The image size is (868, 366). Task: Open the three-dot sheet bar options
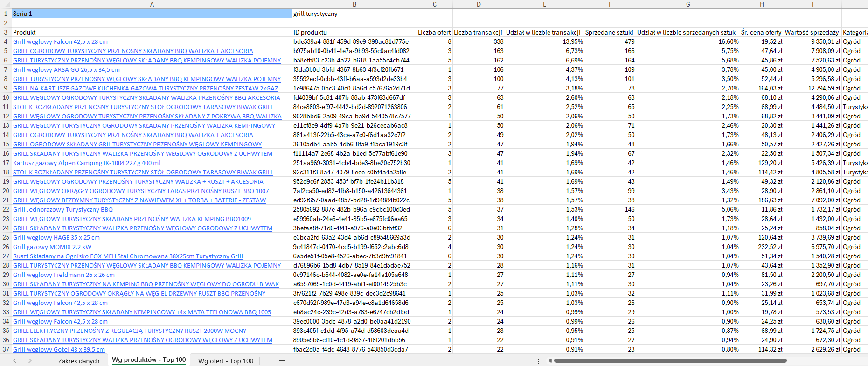[x=539, y=361]
